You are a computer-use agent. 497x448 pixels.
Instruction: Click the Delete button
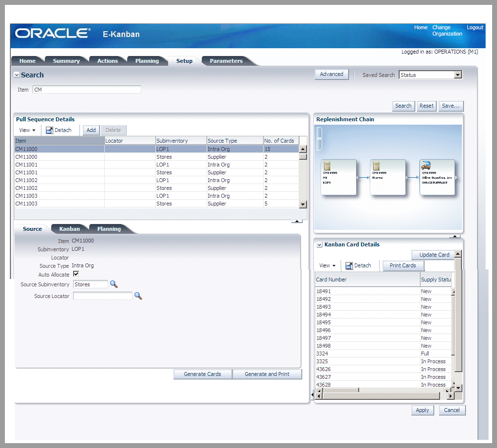tap(113, 130)
